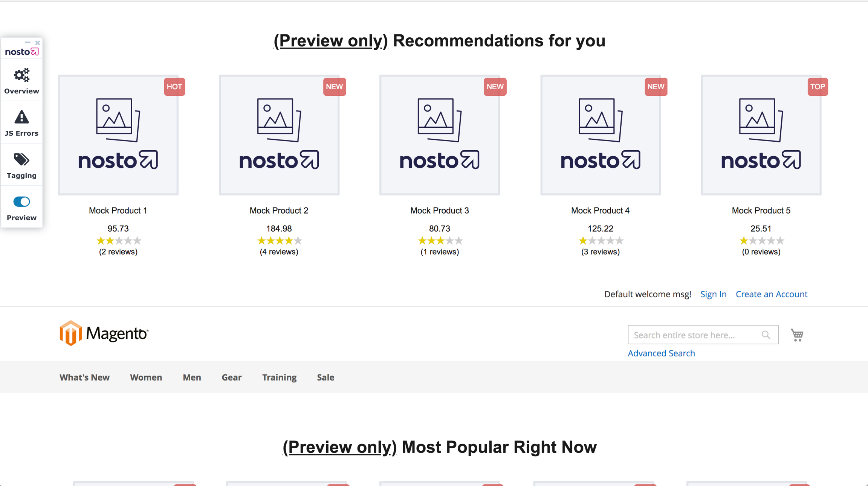868x486 pixels.
Task: Open the Nosto Overview gears icon
Action: click(x=21, y=75)
